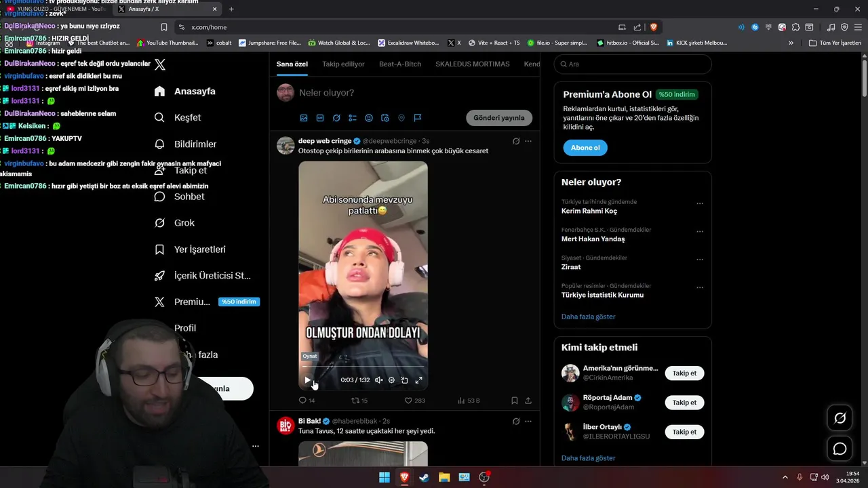868x488 pixels.
Task: Open more options on deep web cringe post
Action: [528, 141]
